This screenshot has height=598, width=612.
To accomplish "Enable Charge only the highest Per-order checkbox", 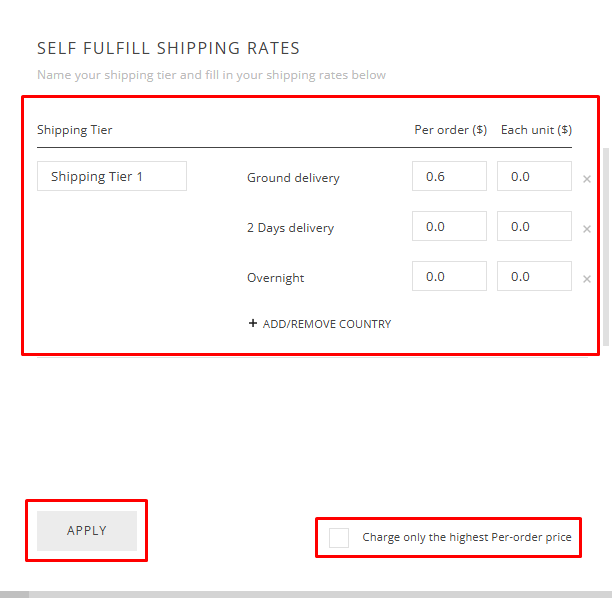I will [x=339, y=537].
